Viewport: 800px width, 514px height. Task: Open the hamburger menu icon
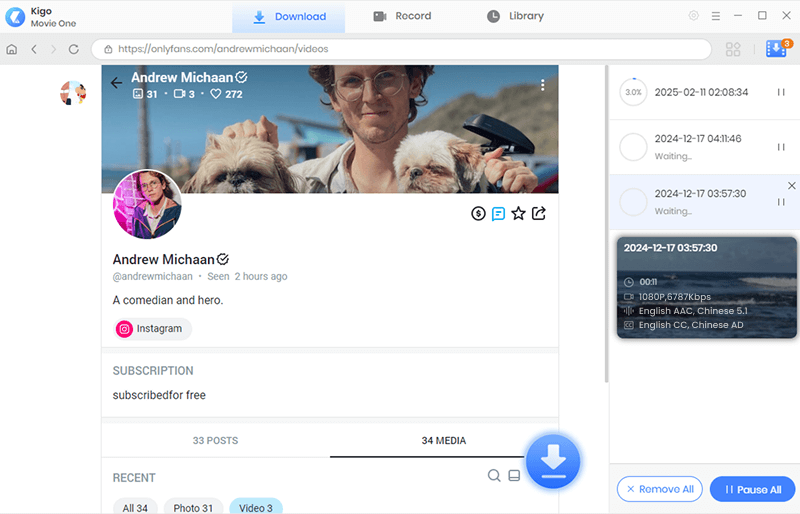pyautogui.click(x=716, y=16)
